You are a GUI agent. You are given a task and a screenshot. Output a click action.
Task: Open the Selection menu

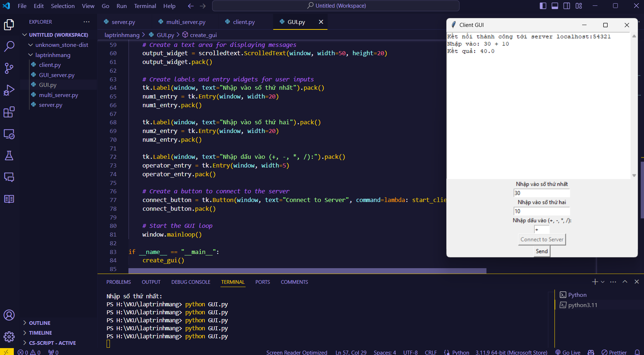(x=63, y=6)
